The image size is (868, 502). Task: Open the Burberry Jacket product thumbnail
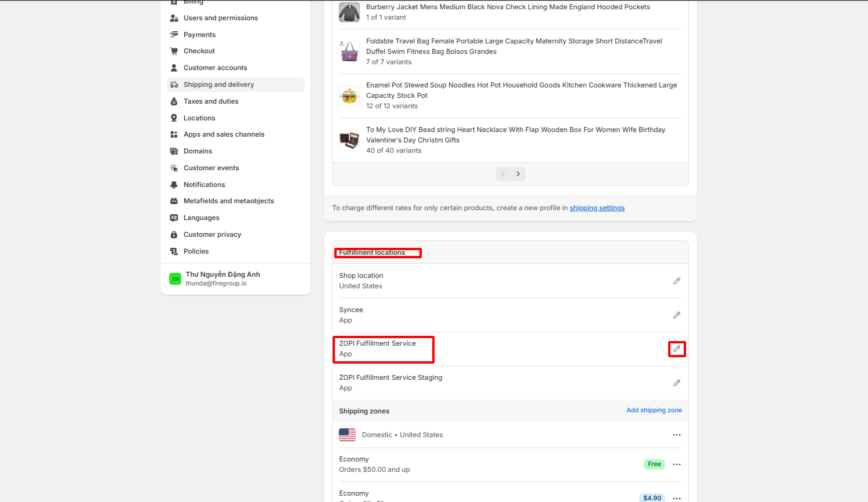[349, 12]
